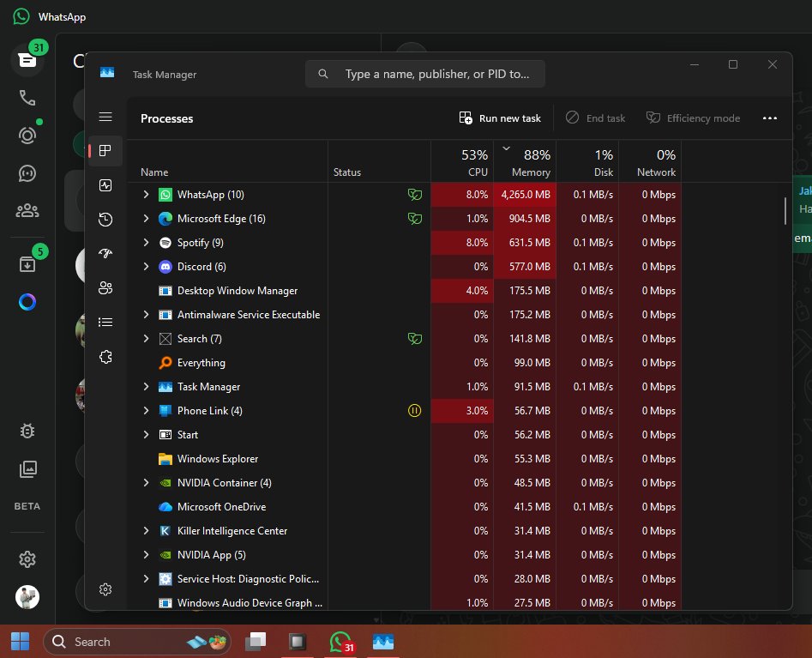Select the Everything process row
Viewport: 812px width, 658px height.
point(404,363)
